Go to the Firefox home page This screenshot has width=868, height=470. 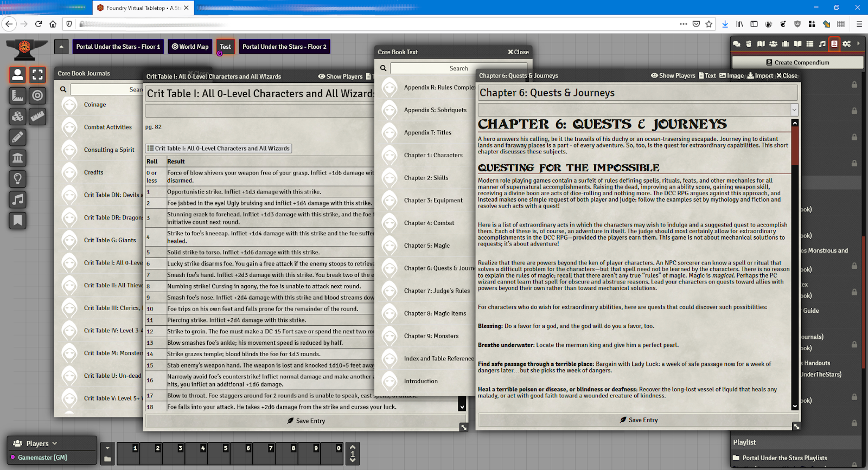click(53, 24)
